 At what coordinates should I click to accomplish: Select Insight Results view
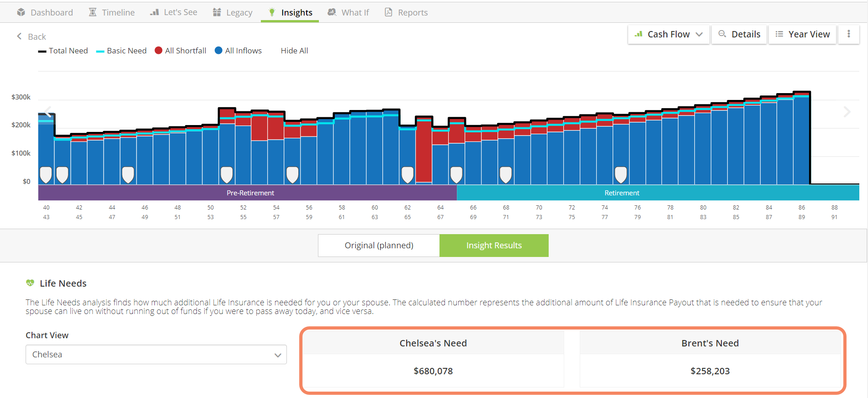(494, 246)
